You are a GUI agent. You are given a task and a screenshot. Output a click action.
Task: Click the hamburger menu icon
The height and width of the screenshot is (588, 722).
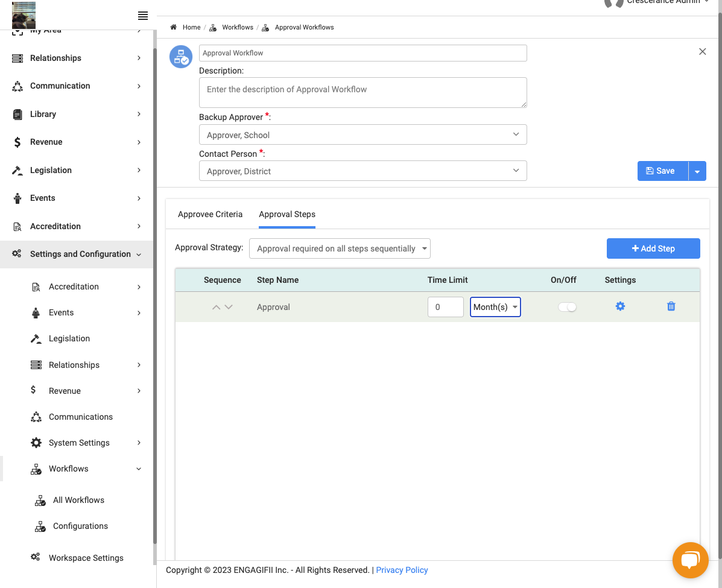tap(143, 16)
